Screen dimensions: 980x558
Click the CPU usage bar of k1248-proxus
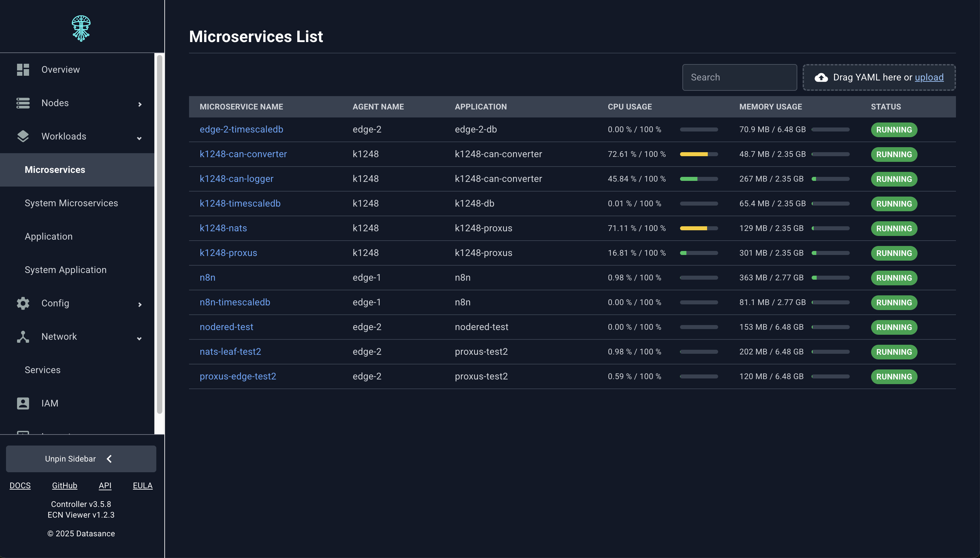click(x=699, y=253)
